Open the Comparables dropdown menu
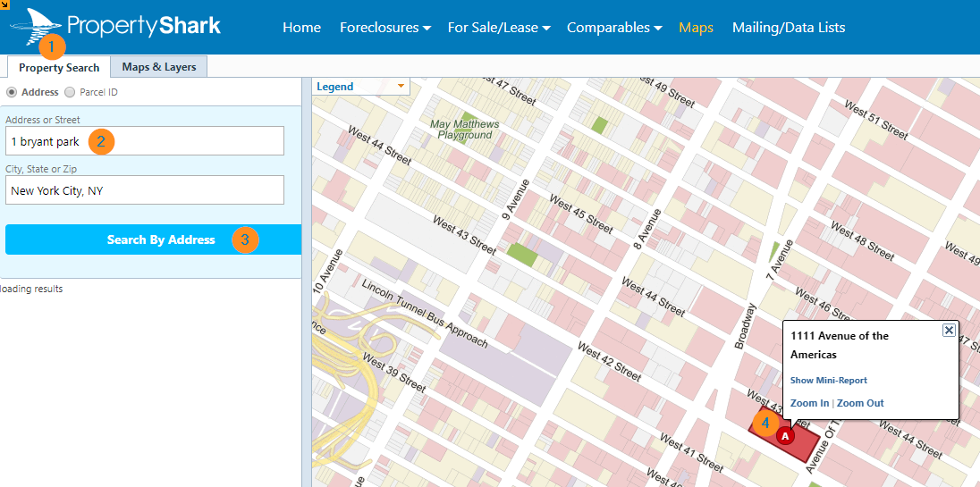The width and height of the screenshot is (980, 487). [x=614, y=28]
